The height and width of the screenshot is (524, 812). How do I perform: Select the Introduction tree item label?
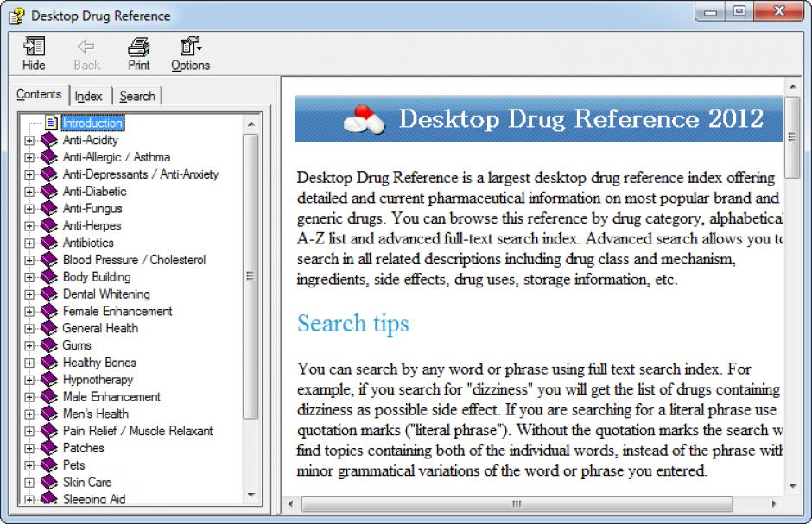(92, 123)
